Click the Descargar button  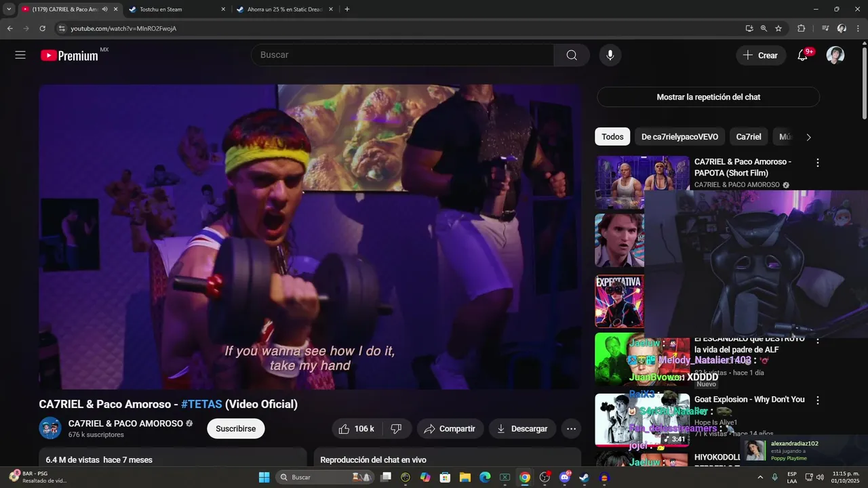pyautogui.click(x=522, y=428)
